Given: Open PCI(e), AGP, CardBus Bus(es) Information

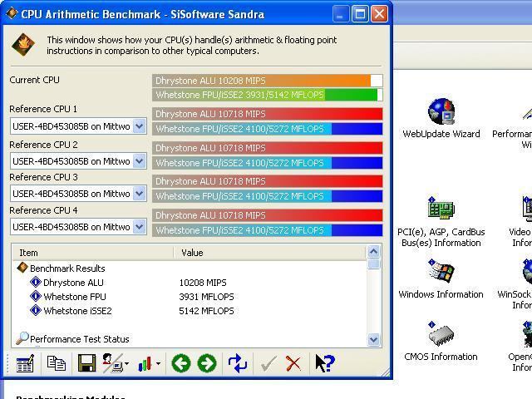Looking at the screenshot, I should tap(441, 222).
